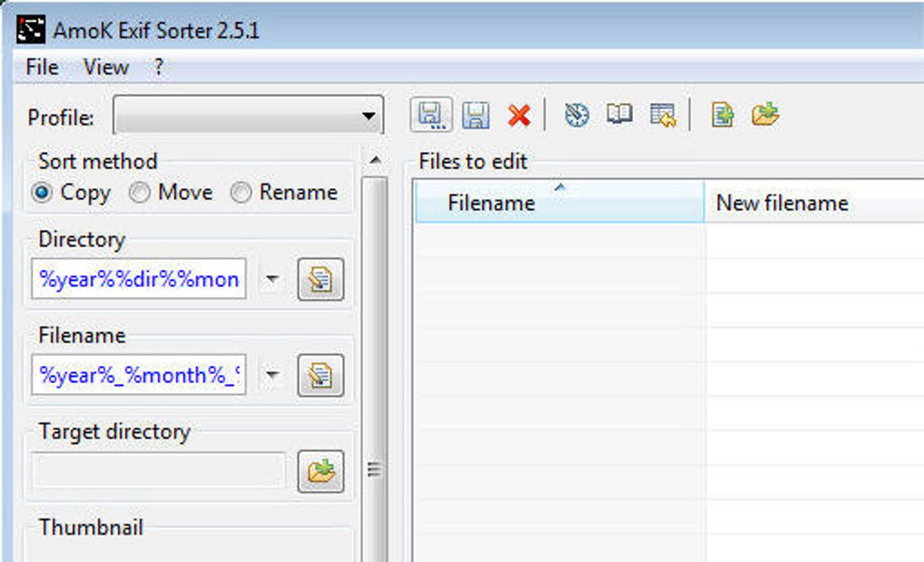Delete profile with red X icon
Screen dimensions: 924x562
[519, 116]
